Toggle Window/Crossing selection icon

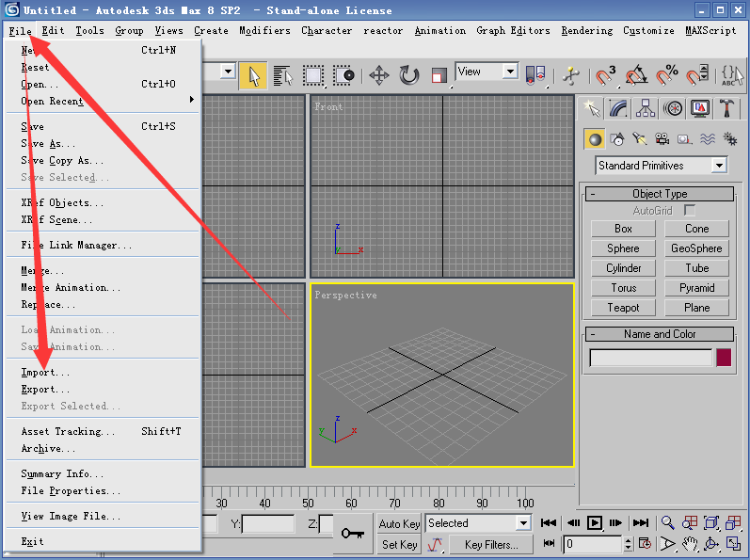click(x=343, y=75)
